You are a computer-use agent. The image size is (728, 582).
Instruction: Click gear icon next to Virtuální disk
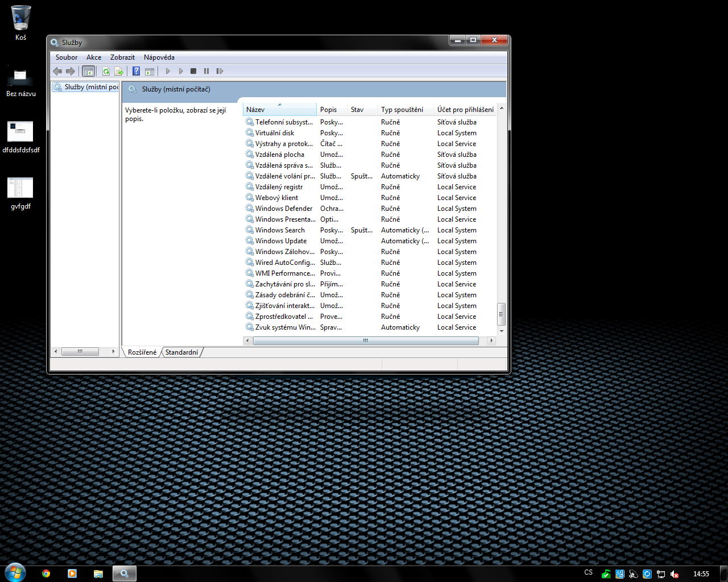click(249, 133)
